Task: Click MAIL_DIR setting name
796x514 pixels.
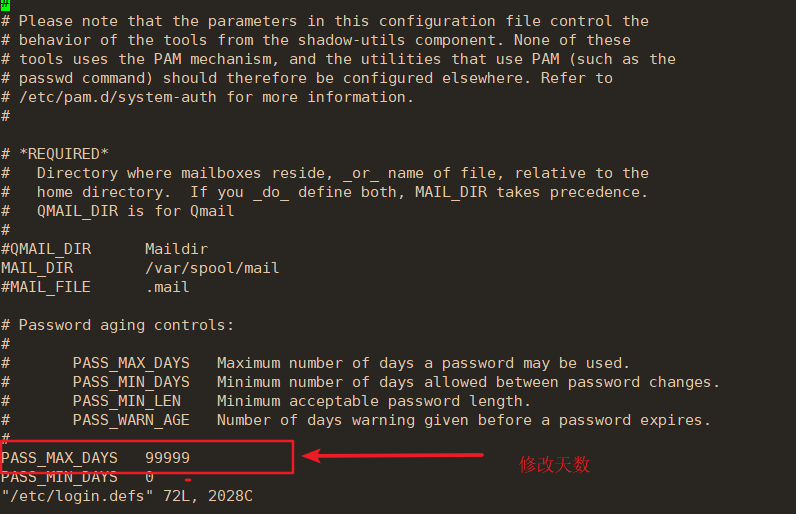Action: click(37, 268)
